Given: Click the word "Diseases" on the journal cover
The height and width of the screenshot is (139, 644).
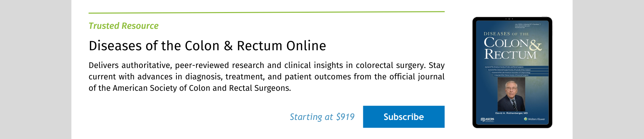Looking at the screenshot, I should pos(497,34).
